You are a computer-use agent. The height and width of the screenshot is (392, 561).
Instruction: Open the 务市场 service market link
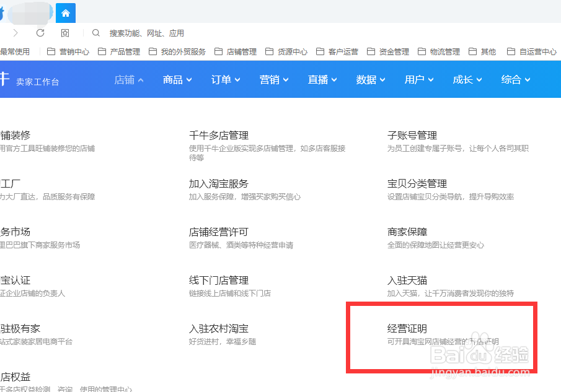(x=15, y=232)
